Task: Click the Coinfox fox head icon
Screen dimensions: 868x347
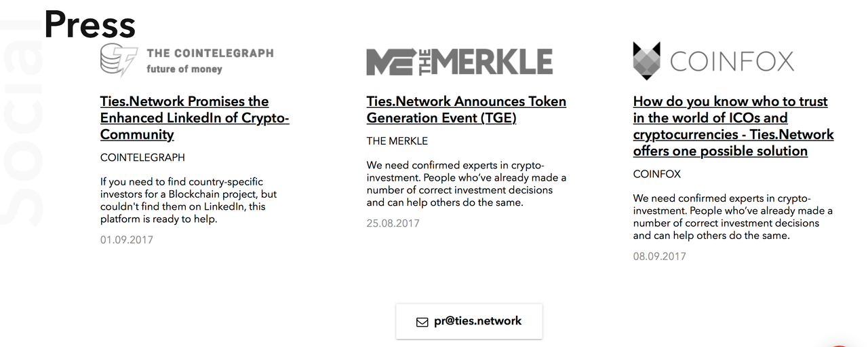Action: [x=646, y=61]
